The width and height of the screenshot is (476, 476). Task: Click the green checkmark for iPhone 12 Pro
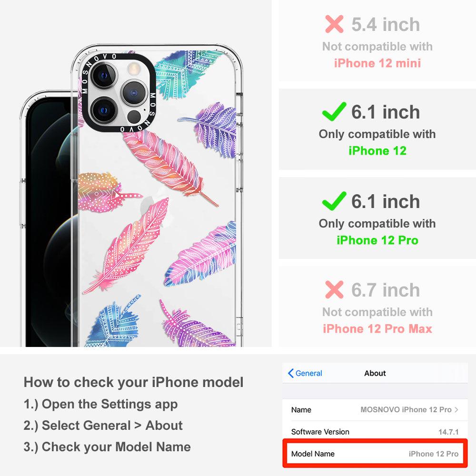tap(334, 201)
